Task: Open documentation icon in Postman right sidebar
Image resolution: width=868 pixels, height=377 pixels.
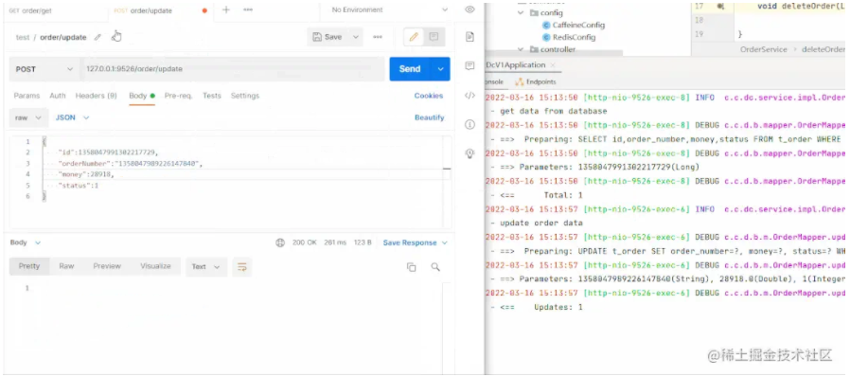Action: click(470, 37)
